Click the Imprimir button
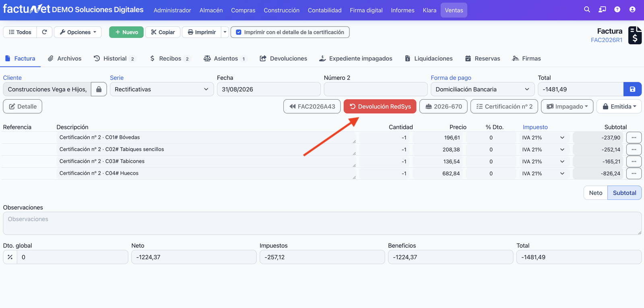Viewport: 644px width, 308px height. click(x=202, y=32)
